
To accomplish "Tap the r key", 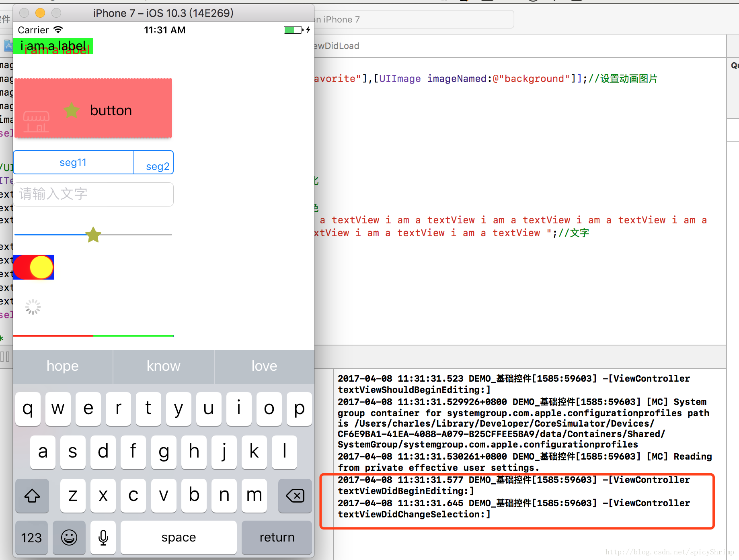I will pyautogui.click(x=118, y=409).
